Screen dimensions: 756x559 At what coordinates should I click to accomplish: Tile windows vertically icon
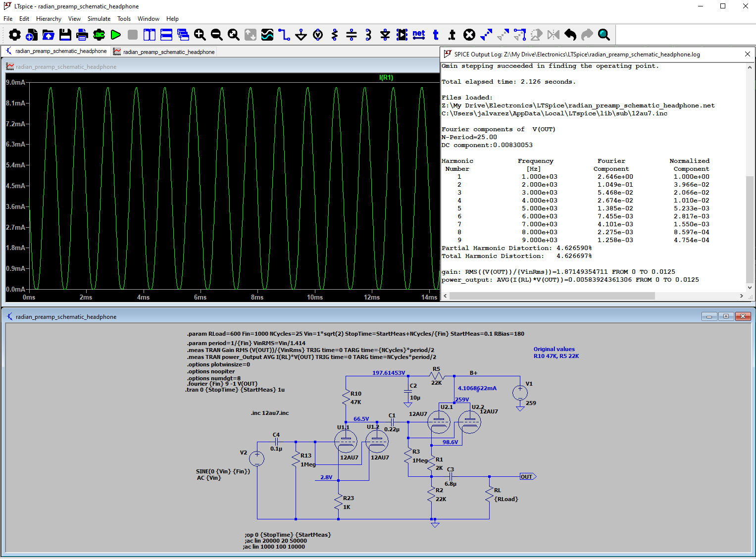[150, 35]
